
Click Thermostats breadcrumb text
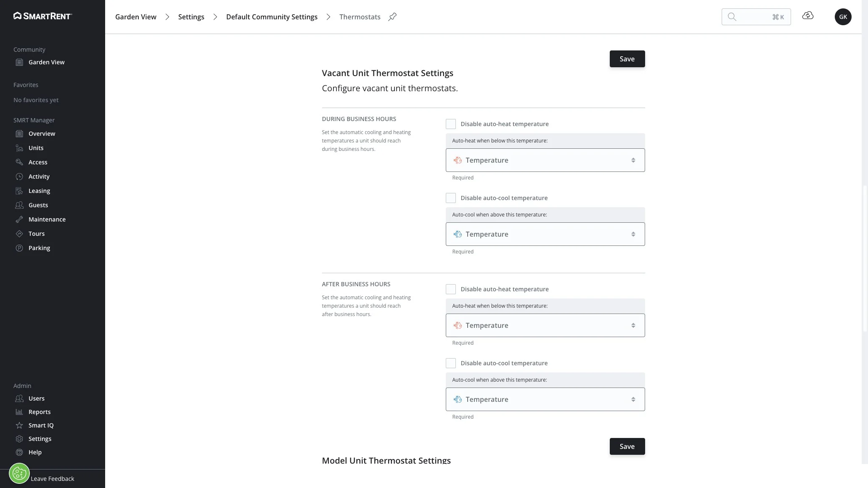coord(360,17)
